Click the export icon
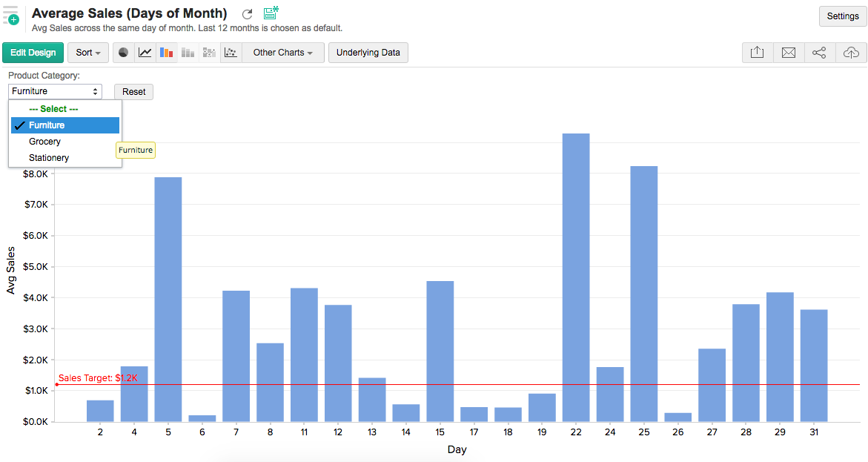 click(x=757, y=53)
